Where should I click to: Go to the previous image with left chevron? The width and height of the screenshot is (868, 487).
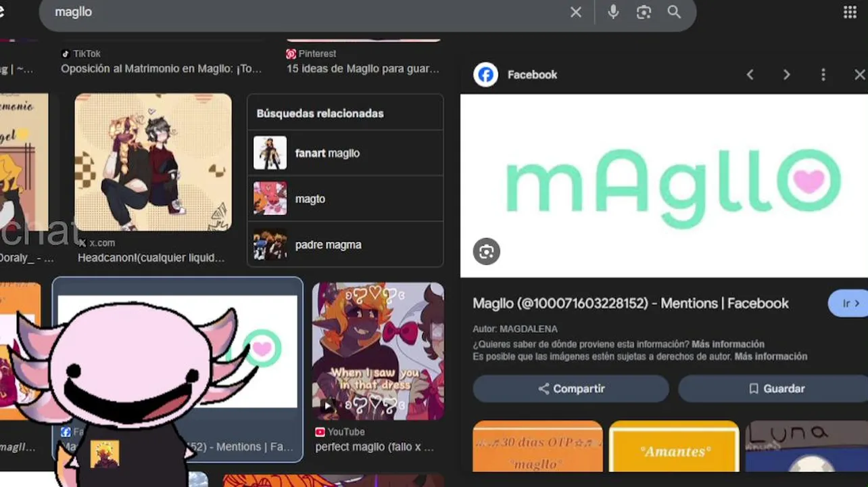(x=750, y=74)
